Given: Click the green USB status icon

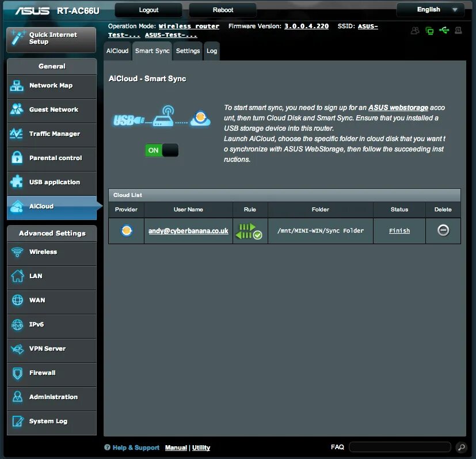Looking at the screenshot, I should point(444,30).
